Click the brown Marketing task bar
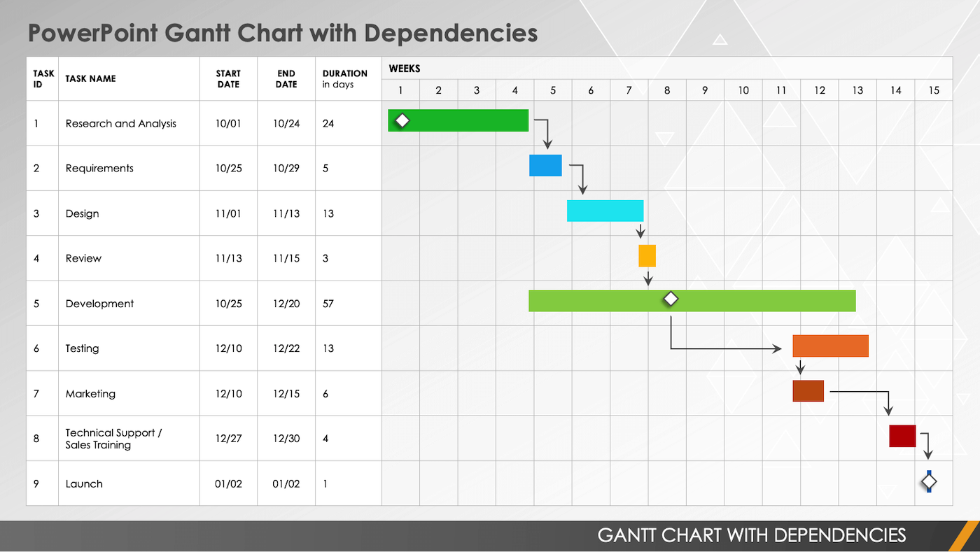 808,390
